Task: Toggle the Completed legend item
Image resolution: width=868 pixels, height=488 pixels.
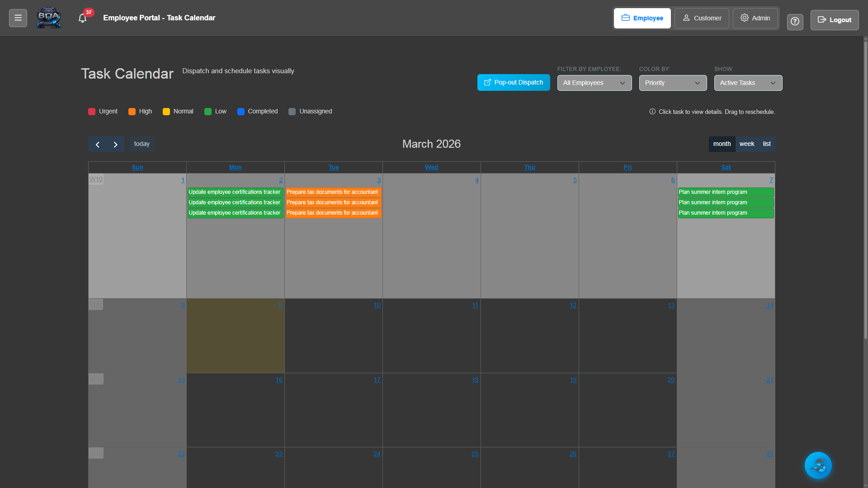Action: click(x=241, y=111)
